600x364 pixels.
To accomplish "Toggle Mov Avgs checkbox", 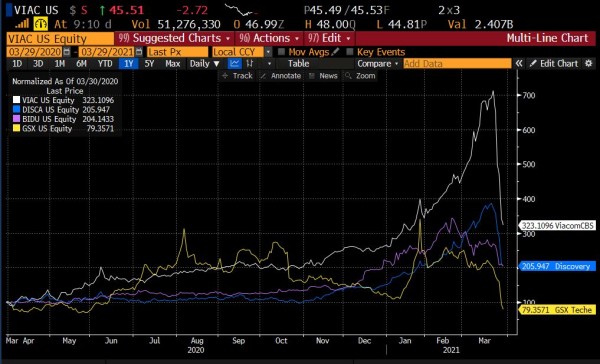I will (x=282, y=52).
